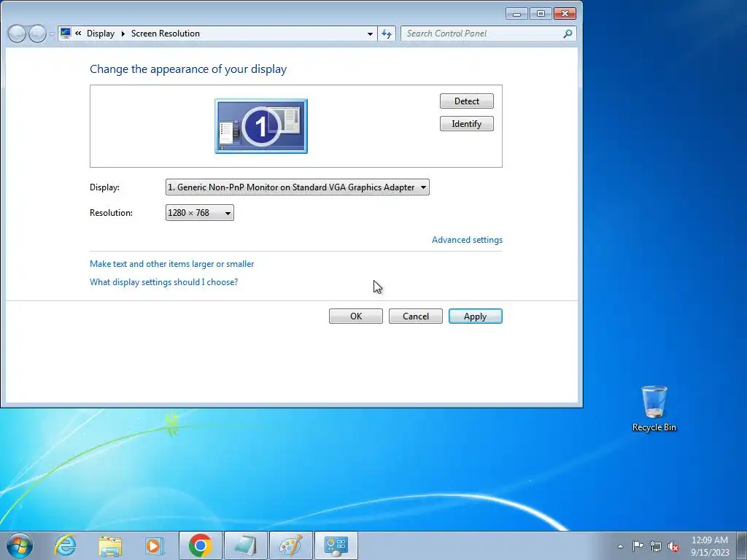Image resolution: width=747 pixels, height=560 pixels.
Task: Click the Show desktop button
Action: [742, 545]
